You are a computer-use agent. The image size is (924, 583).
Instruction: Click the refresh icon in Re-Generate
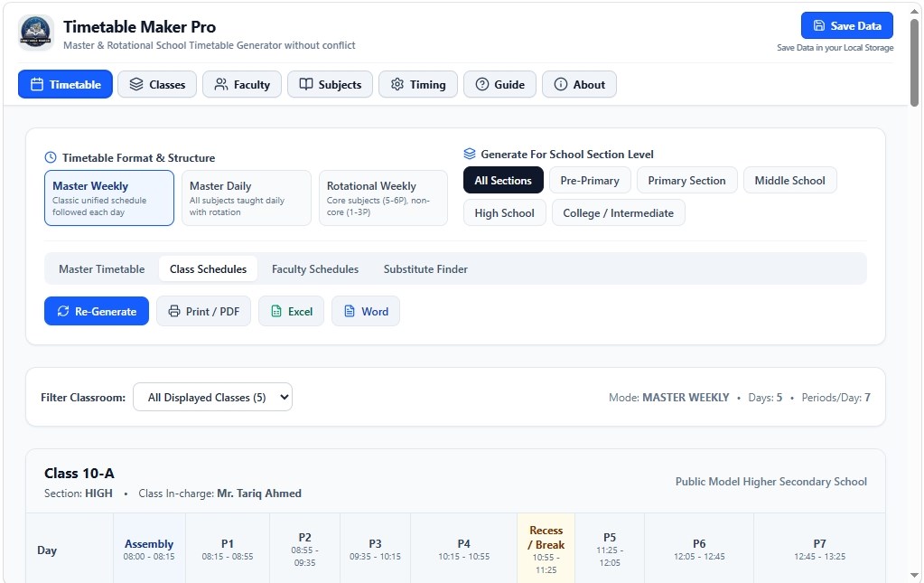point(63,311)
